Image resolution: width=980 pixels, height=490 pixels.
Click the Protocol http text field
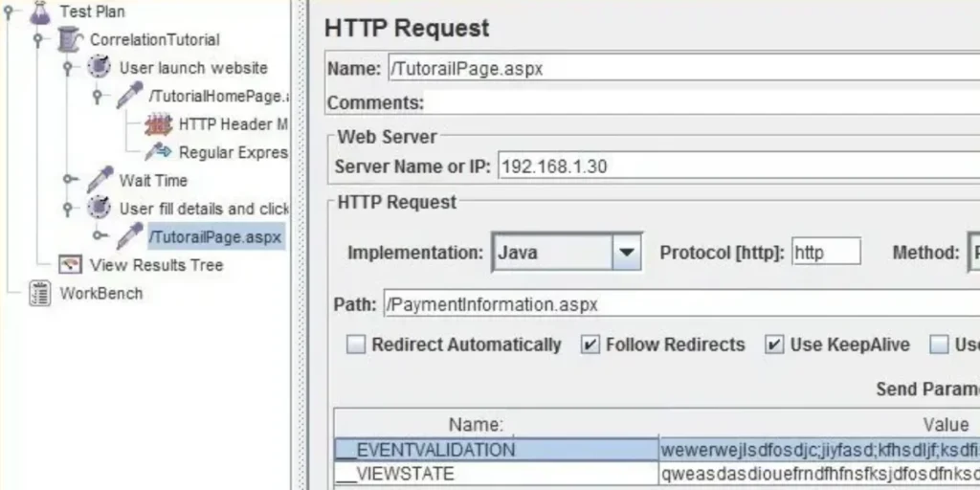(x=825, y=253)
